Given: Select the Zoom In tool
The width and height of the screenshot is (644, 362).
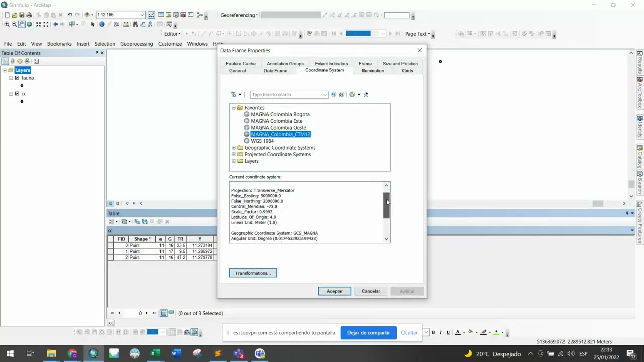Looking at the screenshot, I should 7,24.
